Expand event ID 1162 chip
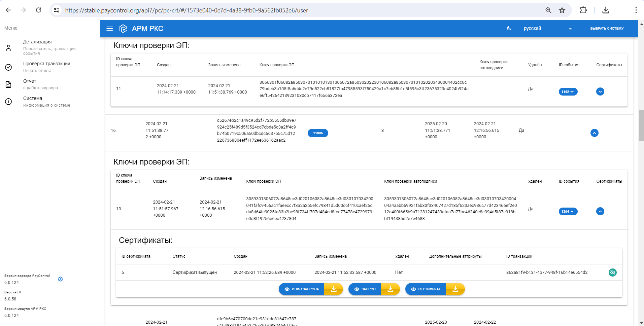This screenshot has height=326, width=644. coord(568,92)
